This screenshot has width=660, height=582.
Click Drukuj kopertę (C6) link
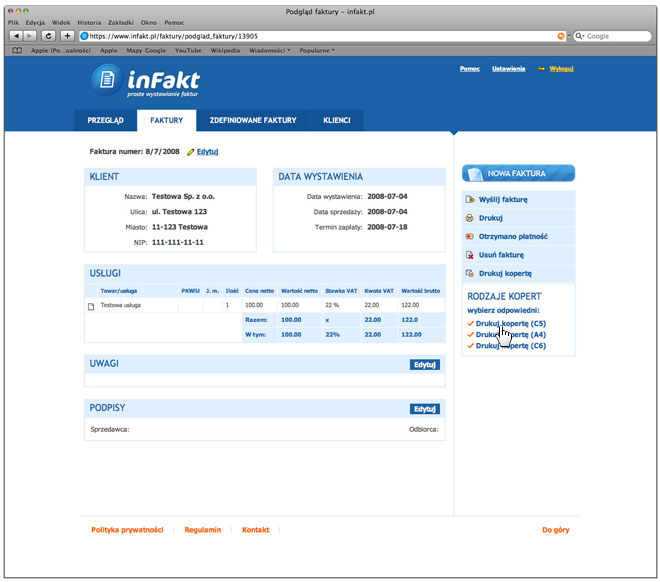tap(511, 345)
